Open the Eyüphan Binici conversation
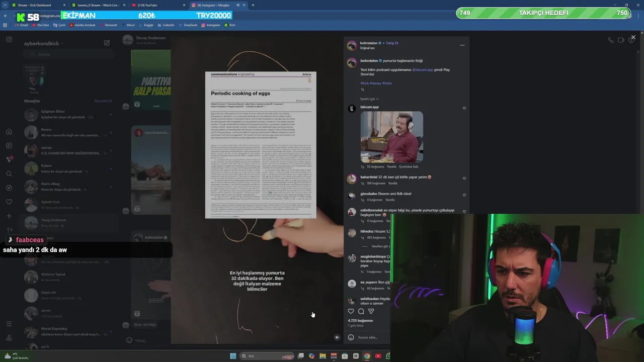This screenshot has height=362, width=644. click(67, 114)
